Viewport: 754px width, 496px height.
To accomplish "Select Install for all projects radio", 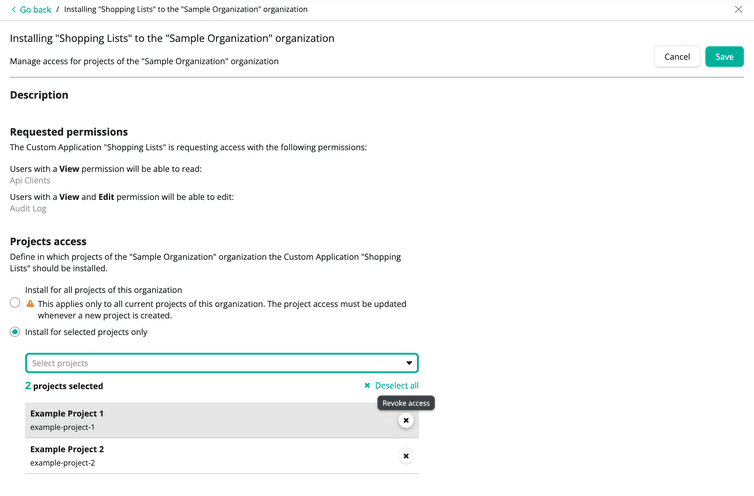I will 15,302.
